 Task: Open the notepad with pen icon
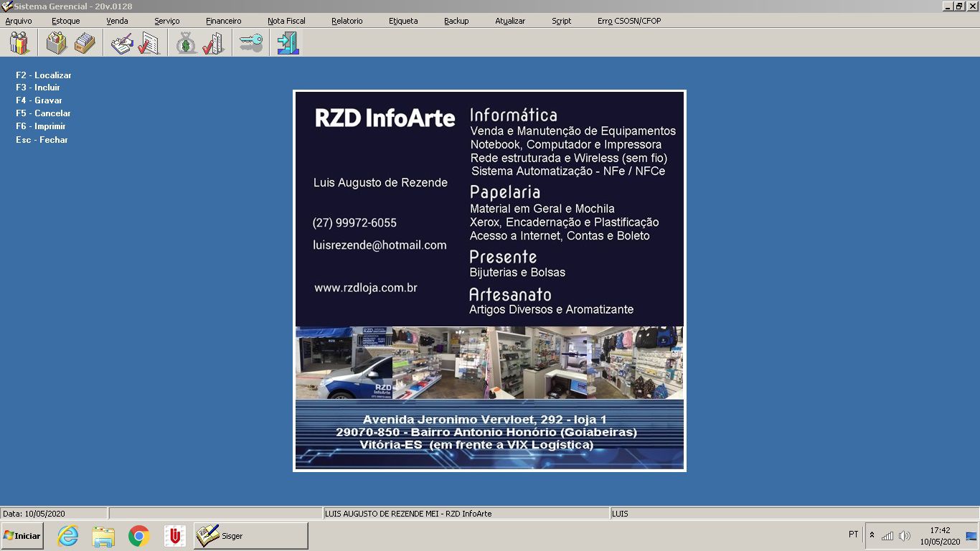coord(122,43)
